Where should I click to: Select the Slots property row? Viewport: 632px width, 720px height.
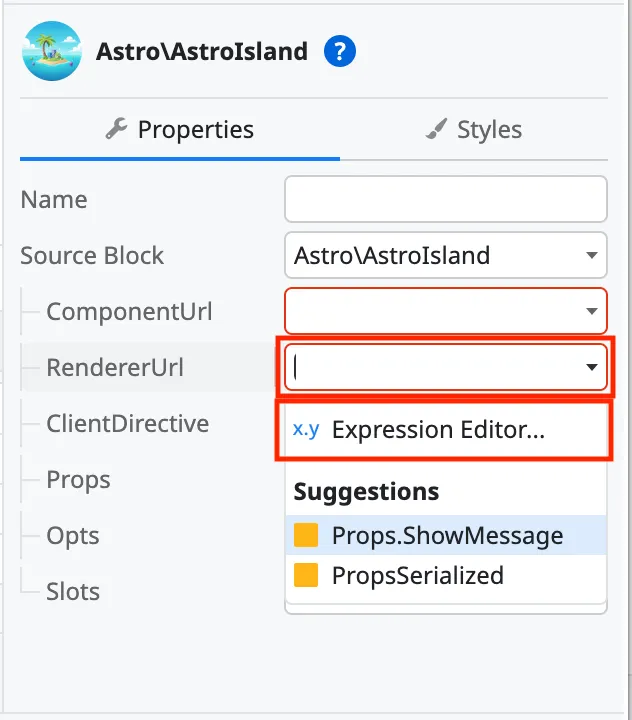pos(74,592)
